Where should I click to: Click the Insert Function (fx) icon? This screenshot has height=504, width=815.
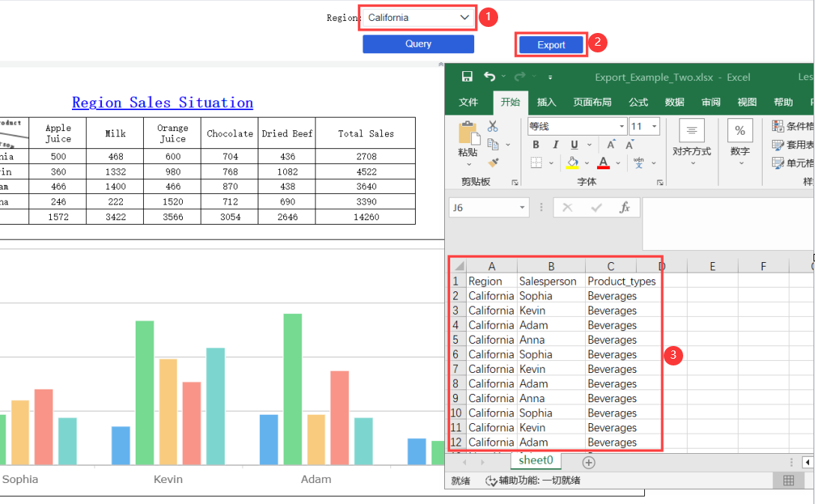point(626,207)
